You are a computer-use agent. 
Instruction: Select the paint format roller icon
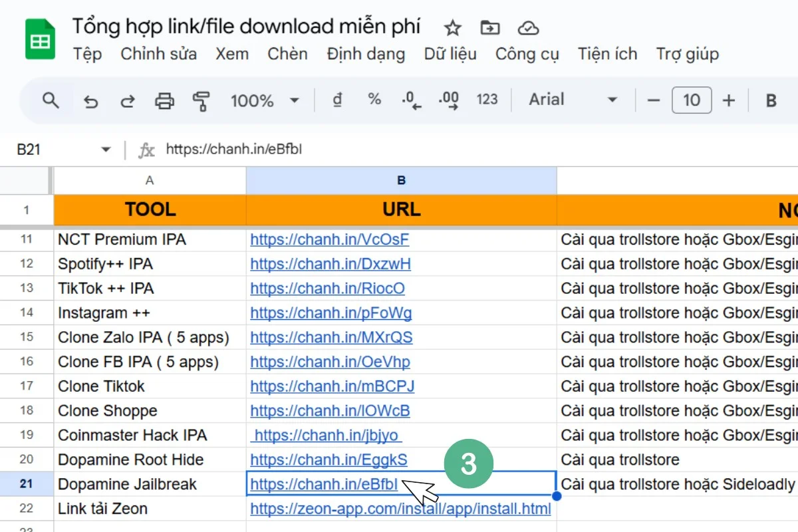(201, 101)
